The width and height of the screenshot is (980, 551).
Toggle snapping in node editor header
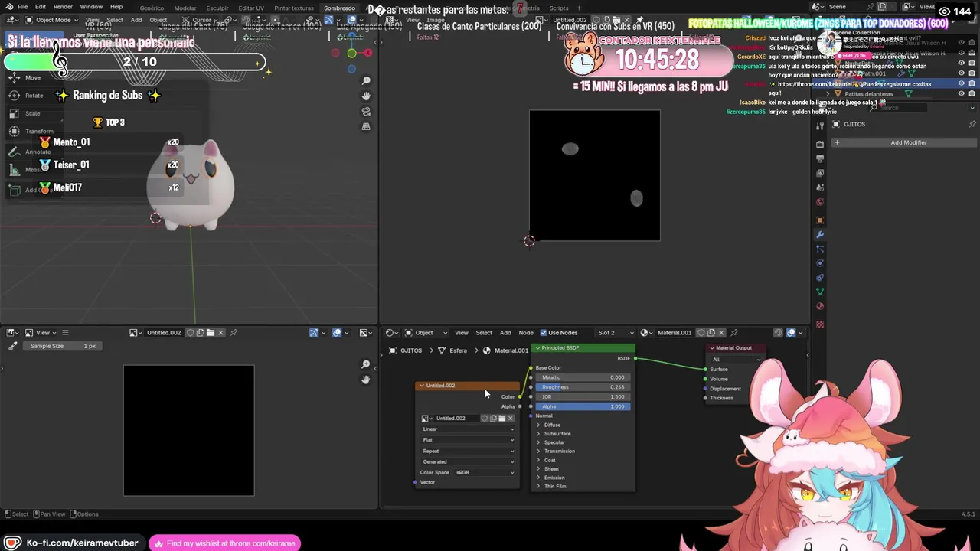(x=778, y=332)
